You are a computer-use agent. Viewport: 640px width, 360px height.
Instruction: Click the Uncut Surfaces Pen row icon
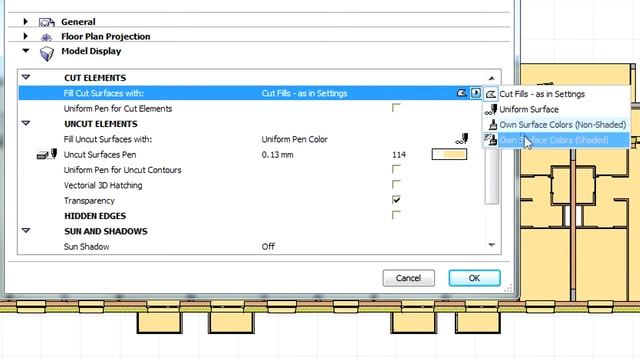pyautogui.click(x=47, y=155)
